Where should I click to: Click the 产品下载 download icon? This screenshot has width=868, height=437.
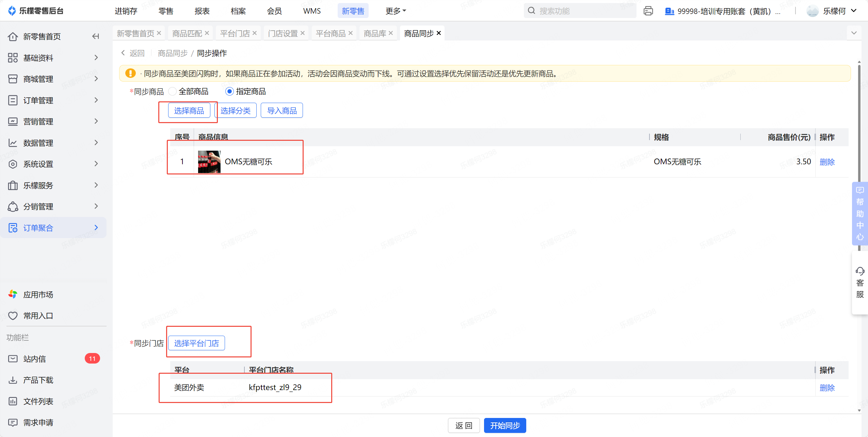click(x=13, y=380)
